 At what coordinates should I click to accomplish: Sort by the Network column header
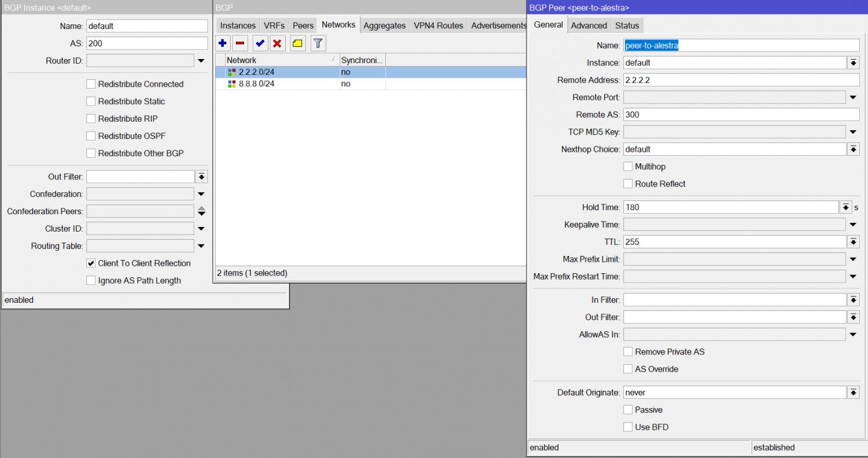[x=278, y=60]
